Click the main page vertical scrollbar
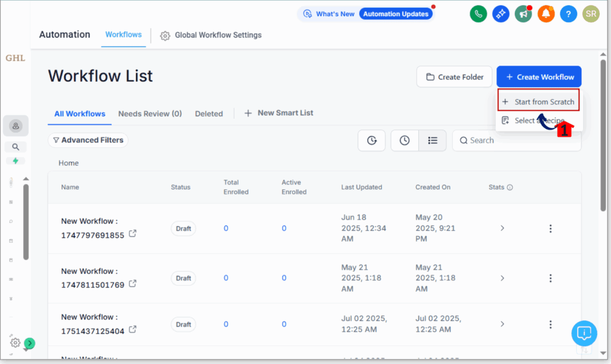This screenshot has height=364, width=611. (603, 134)
